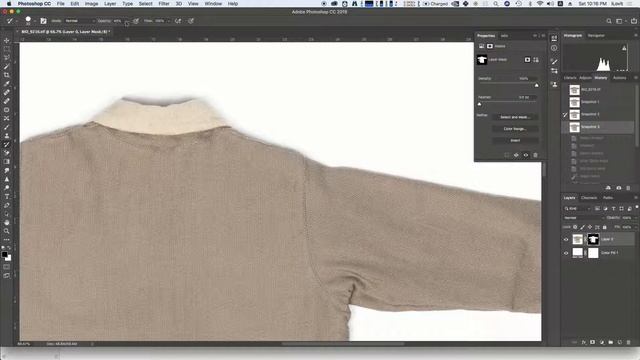This screenshot has height=360, width=640.
Task: Toggle layer filtering switch in Layers
Action: click(637, 208)
